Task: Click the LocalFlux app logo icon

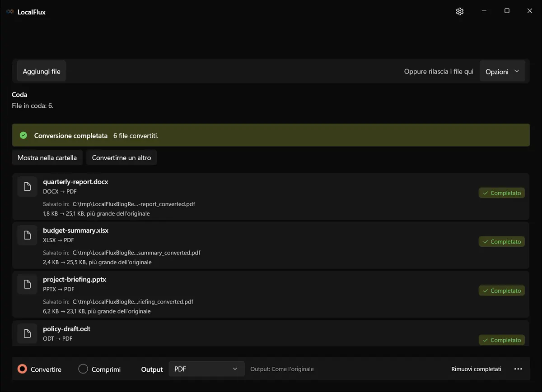Action: (10, 12)
